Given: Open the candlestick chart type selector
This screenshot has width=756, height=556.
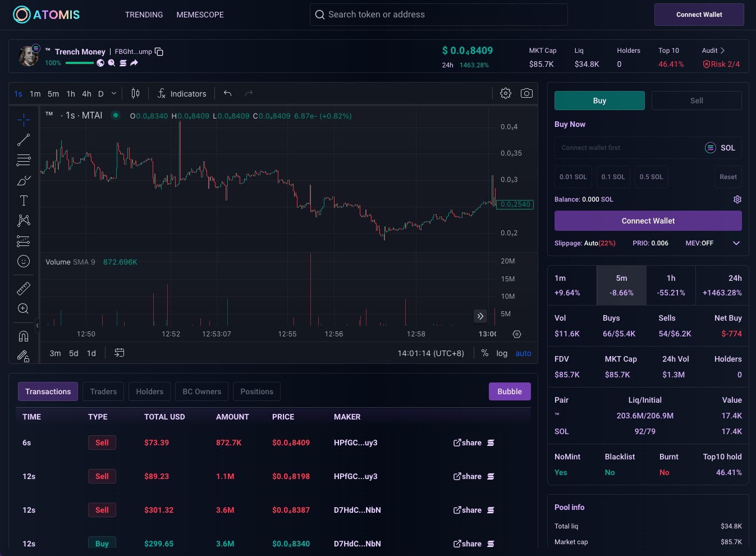Looking at the screenshot, I should pos(135,93).
